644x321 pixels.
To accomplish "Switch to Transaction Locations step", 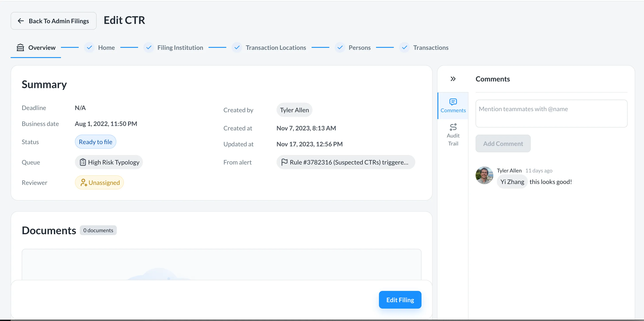I will [275, 47].
